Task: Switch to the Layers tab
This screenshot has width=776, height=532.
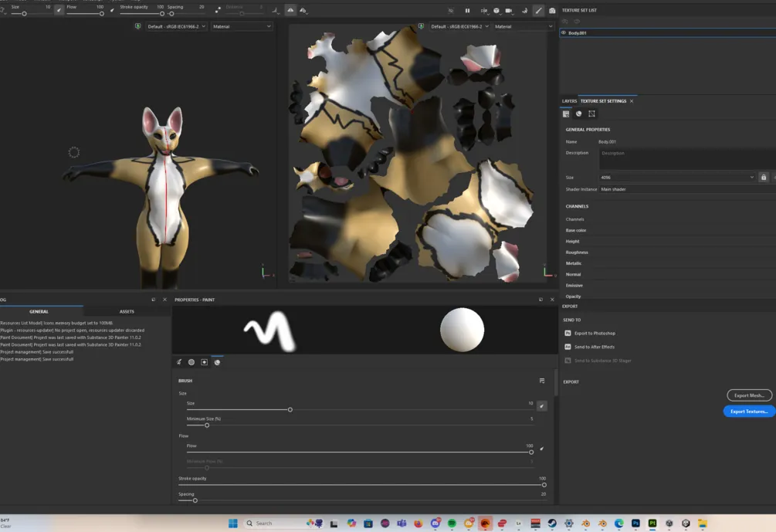Action: (569, 101)
